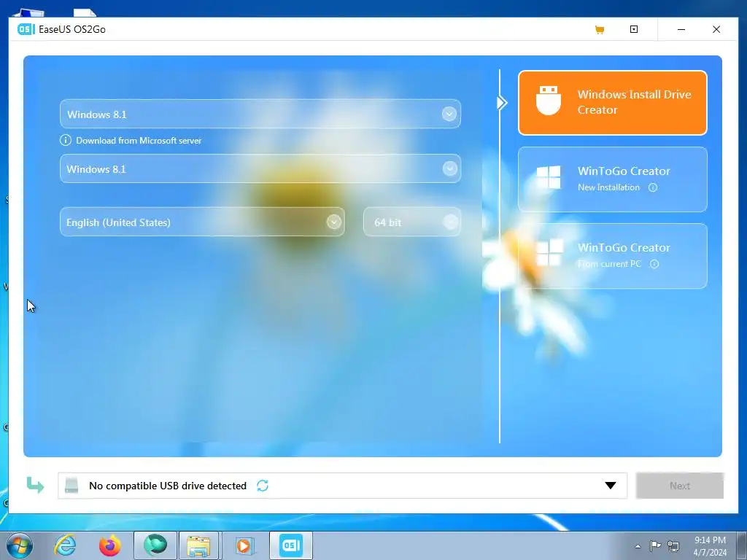
Task: Click the EaseUS OS2Go taskbar button
Action: (291, 545)
